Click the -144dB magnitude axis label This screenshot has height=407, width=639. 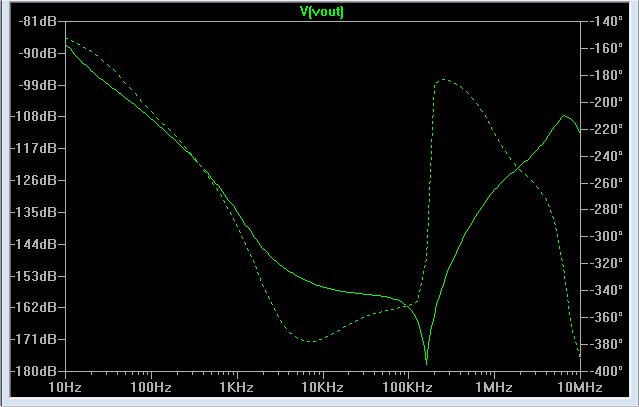click(33, 244)
